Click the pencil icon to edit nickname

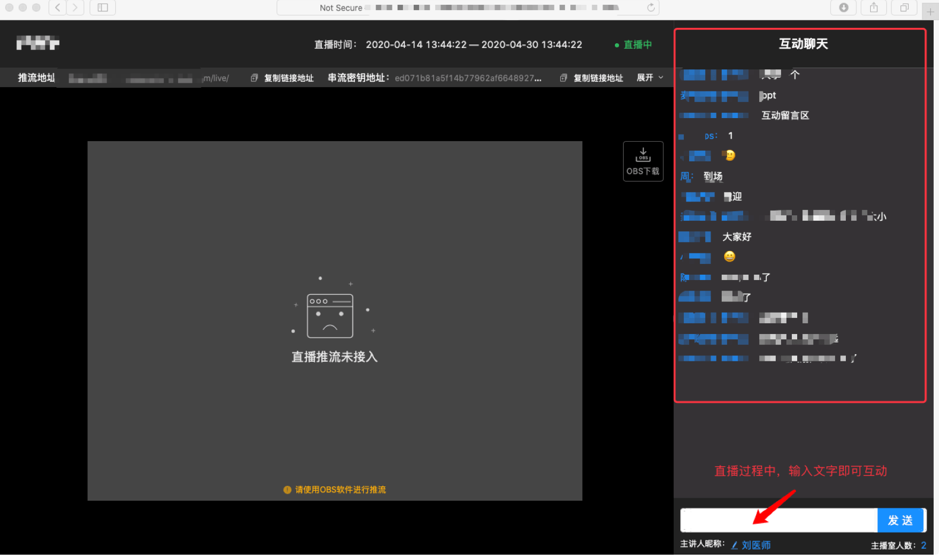click(x=734, y=545)
